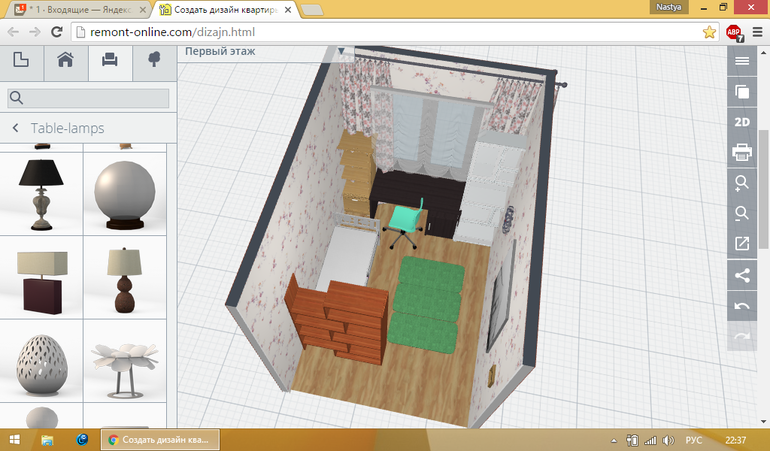Zoom out with the magnifier minus icon
The height and width of the screenshot is (451, 770).
[x=742, y=214]
